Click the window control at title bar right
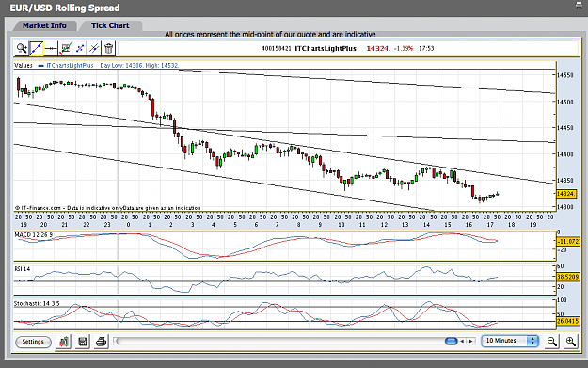The width and height of the screenshot is (588, 368). [x=580, y=6]
